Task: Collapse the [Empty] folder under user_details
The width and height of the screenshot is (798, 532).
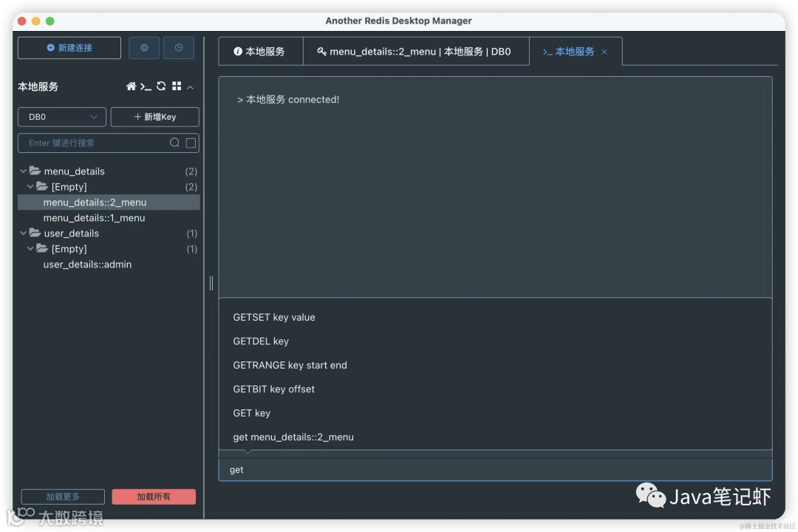Action: tap(30, 249)
